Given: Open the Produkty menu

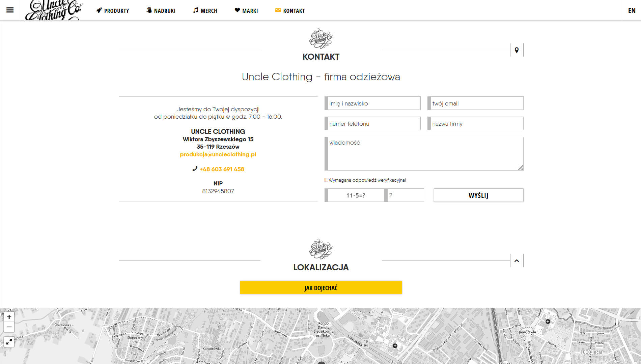Looking at the screenshot, I should tap(113, 11).
